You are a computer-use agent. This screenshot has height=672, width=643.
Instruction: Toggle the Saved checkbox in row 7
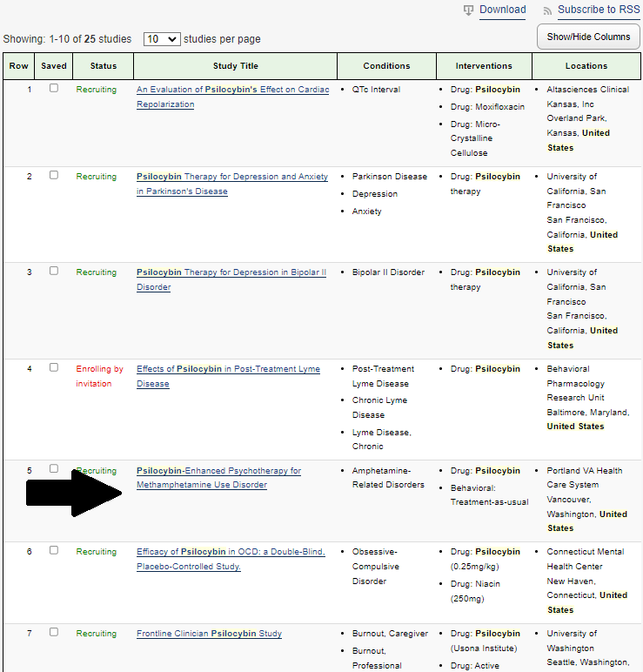click(x=54, y=632)
